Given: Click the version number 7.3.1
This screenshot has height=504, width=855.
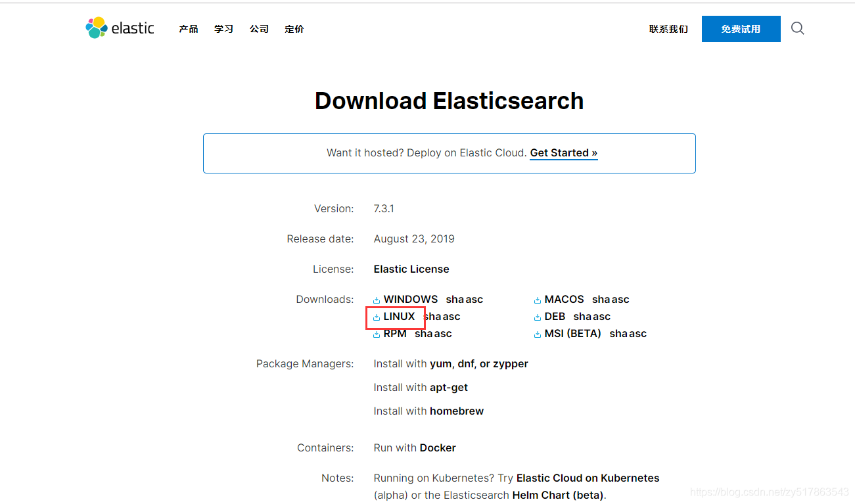Looking at the screenshot, I should [384, 208].
